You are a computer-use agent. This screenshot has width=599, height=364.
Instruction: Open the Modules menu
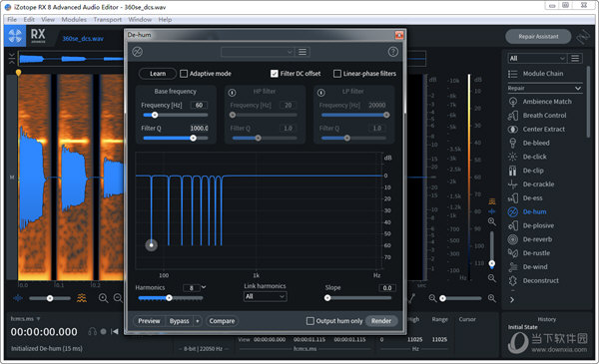[x=74, y=20]
